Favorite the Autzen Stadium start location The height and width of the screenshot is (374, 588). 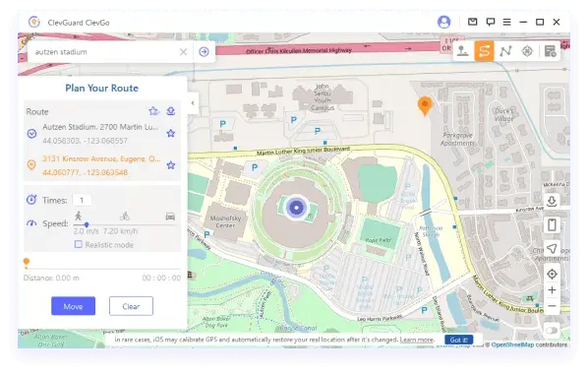[x=171, y=133]
